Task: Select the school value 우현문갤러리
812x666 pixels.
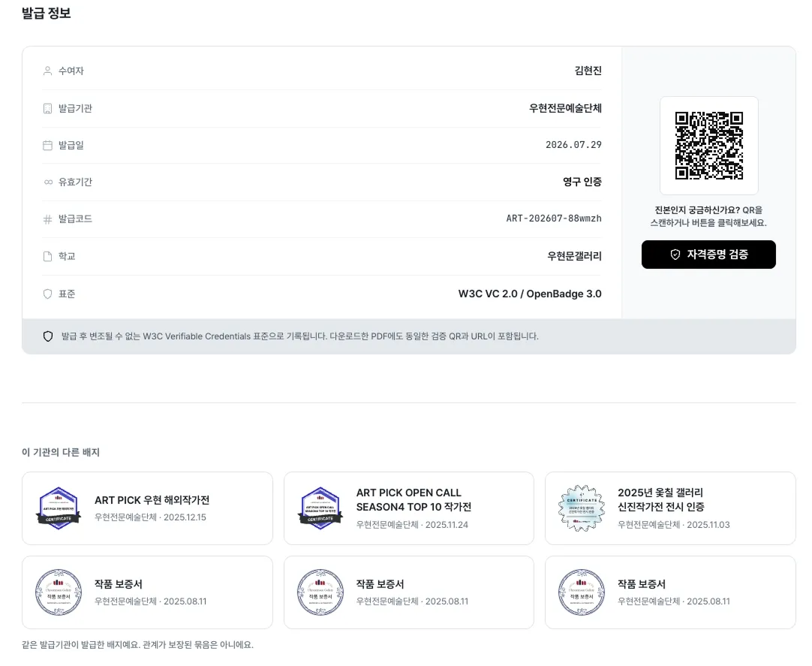Action: click(575, 256)
